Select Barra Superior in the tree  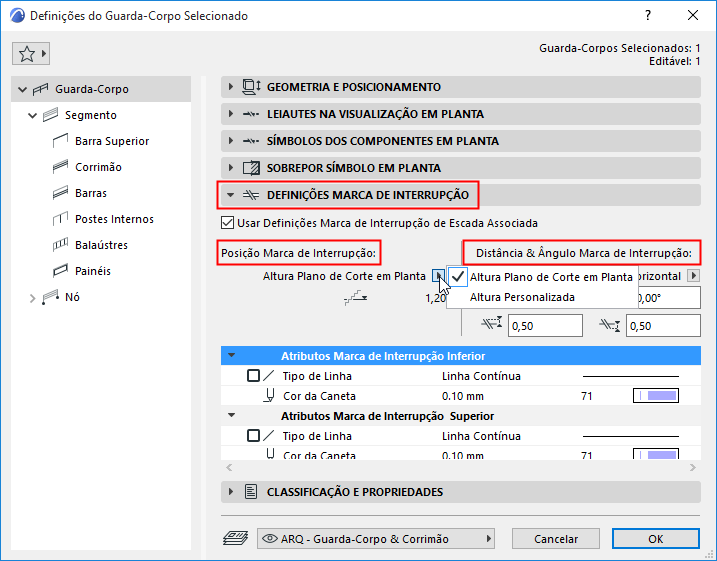(112, 141)
